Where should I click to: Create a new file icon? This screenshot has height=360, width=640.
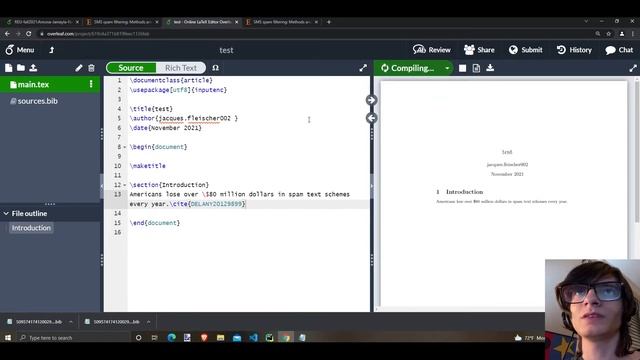pyautogui.click(x=9, y=68)
